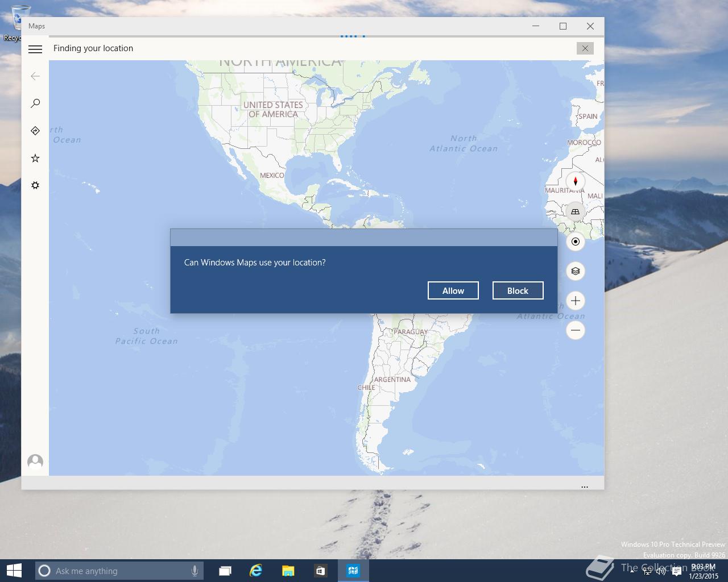Click the 'South Pacific Ocean' map label
This screenshot has height=582, width=728.
(147, 336)
